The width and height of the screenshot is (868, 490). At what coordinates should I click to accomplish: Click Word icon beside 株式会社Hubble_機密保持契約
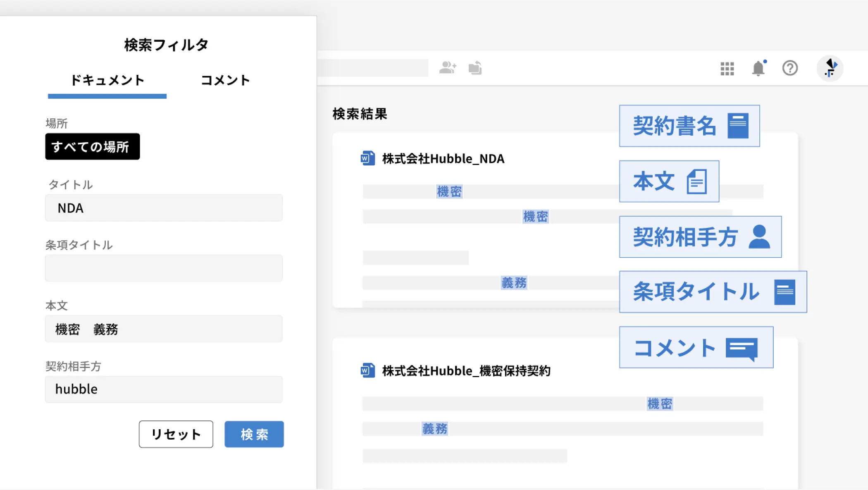(x=367, y=370)
